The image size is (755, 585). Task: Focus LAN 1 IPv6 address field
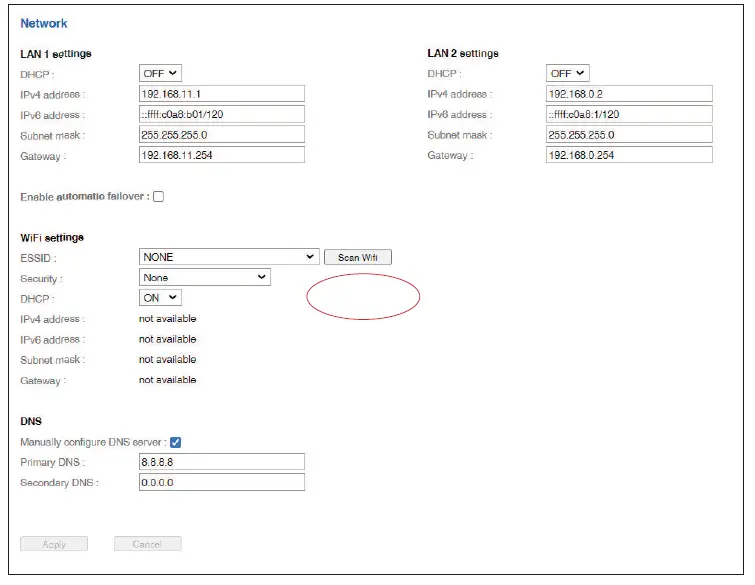(222, 114)
